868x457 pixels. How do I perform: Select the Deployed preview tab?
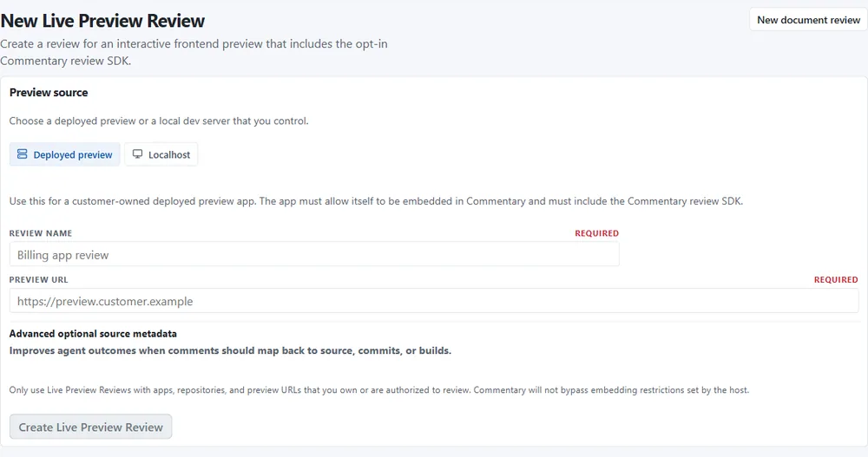pos(65,154)
